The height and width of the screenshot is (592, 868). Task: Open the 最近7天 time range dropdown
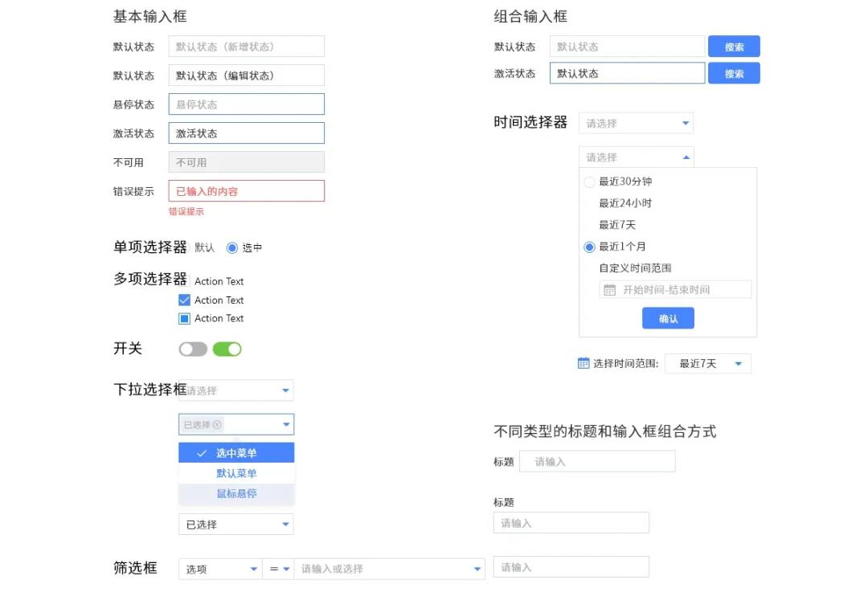(707, 364)
